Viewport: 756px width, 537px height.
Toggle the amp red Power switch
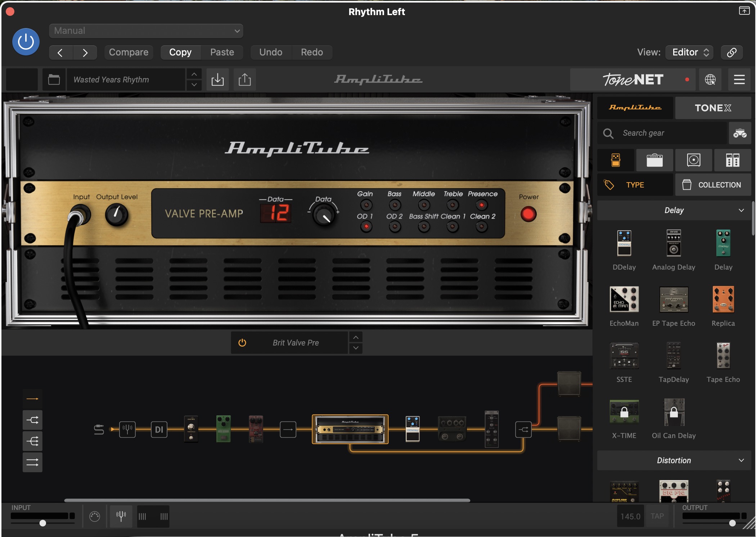click(528, 215)
